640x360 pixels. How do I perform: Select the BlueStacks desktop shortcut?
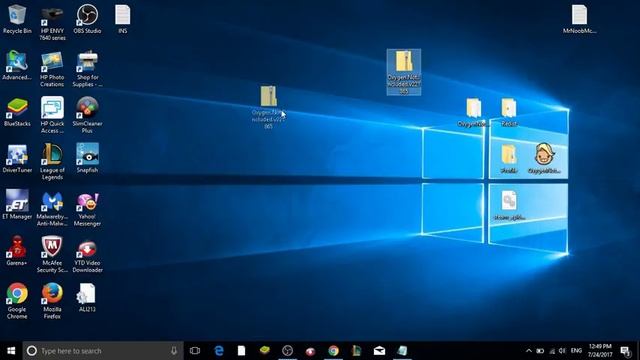point(17,112)
